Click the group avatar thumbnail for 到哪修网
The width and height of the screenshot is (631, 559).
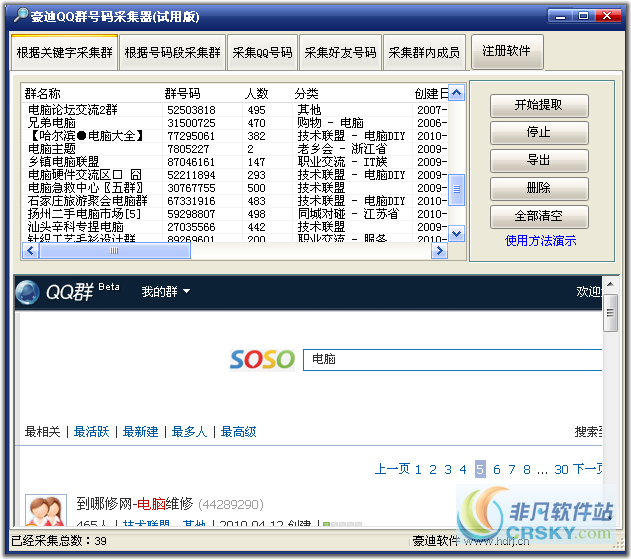tap(46, 510)
